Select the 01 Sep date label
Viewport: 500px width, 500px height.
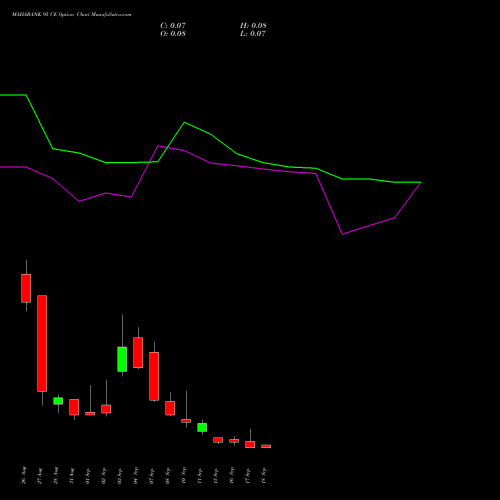[x=88, y=475]
